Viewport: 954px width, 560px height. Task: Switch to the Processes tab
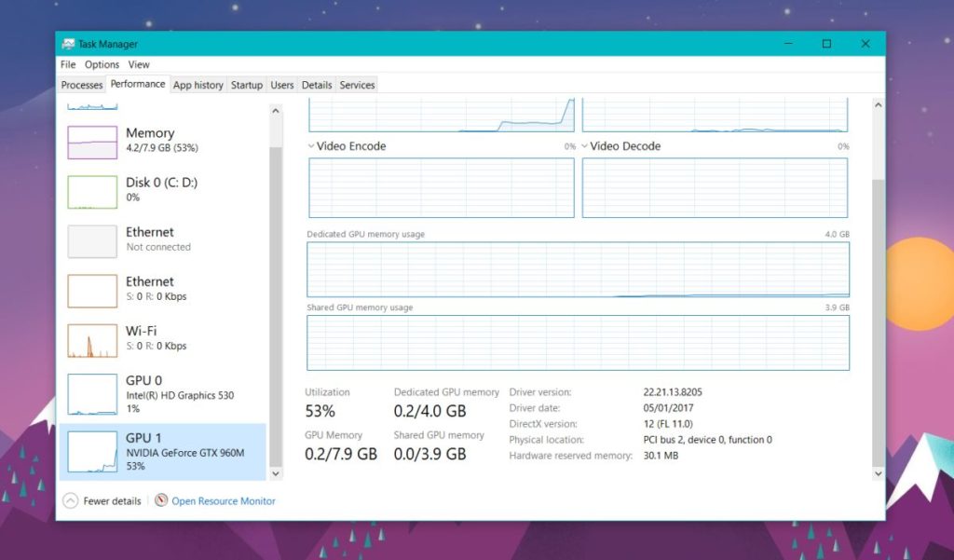(x=81, y=84)
